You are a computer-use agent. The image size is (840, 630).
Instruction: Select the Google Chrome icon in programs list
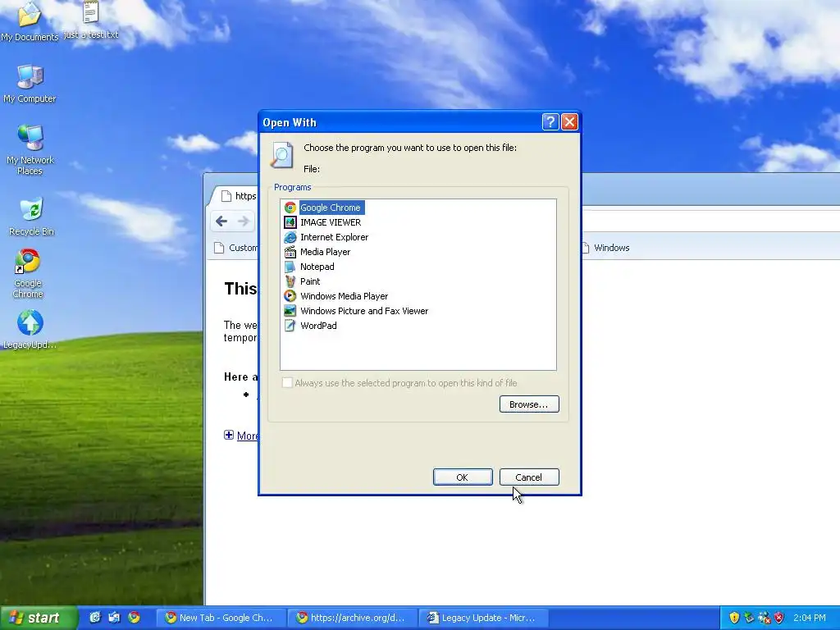(290, 208)
